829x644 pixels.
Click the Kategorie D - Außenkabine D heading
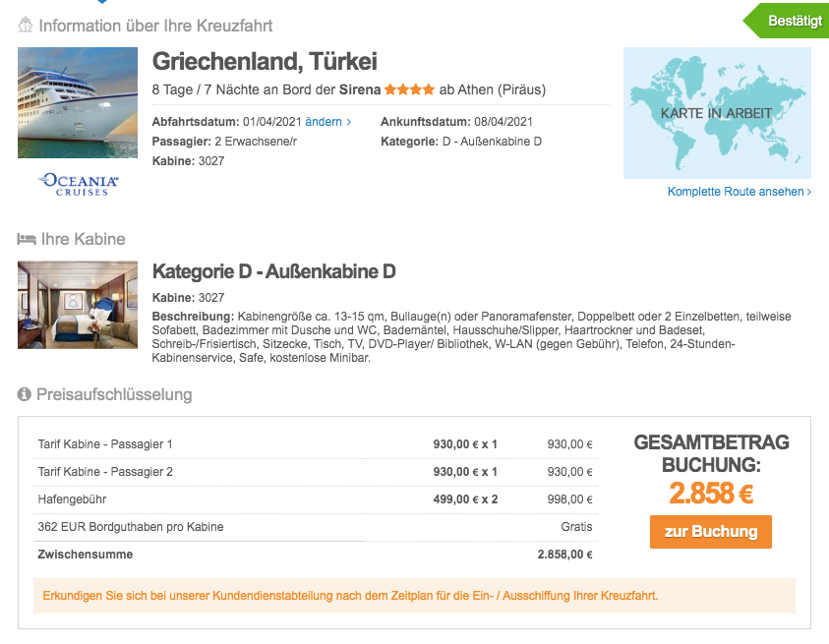[x=274, y=271]
